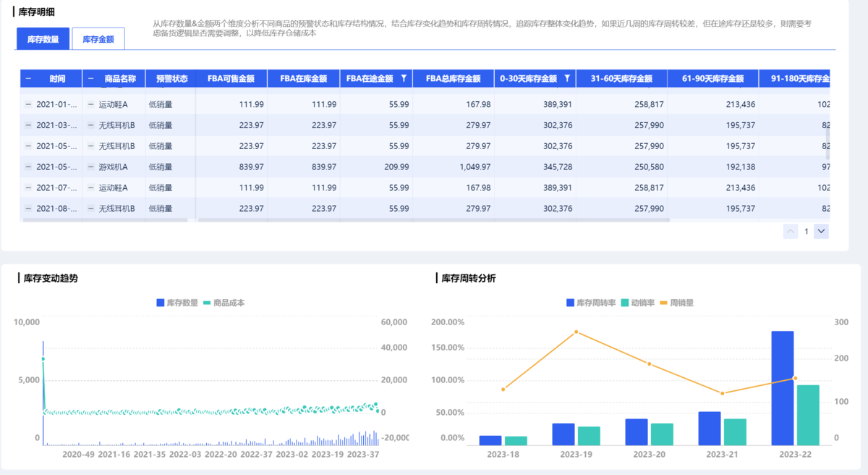Select cell value 250,580
This screenshot has height=475, width=868.
coord(648,167)
